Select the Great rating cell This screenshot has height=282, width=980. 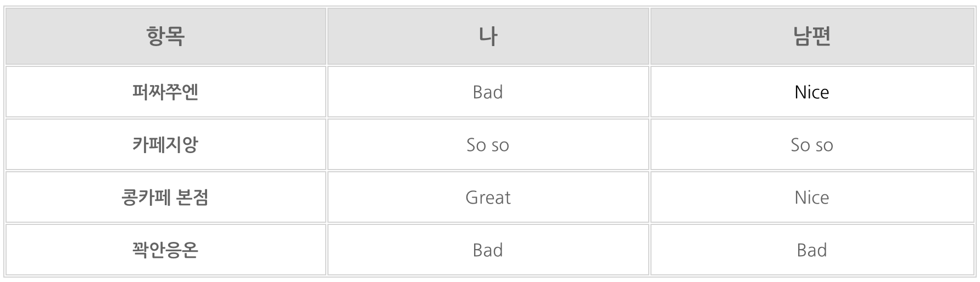(x=488, y=198)
